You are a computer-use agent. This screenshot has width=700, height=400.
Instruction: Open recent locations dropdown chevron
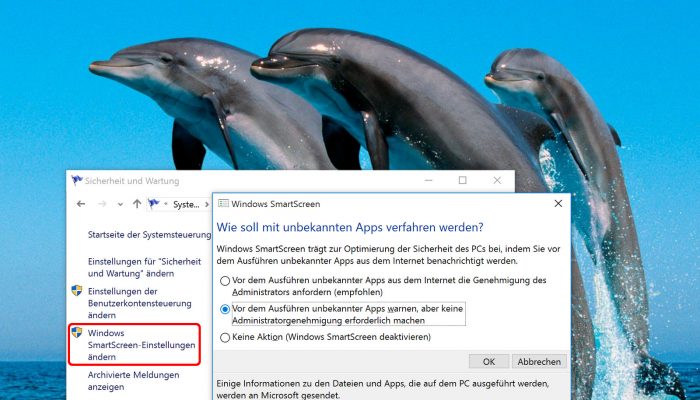coord(120,204)
